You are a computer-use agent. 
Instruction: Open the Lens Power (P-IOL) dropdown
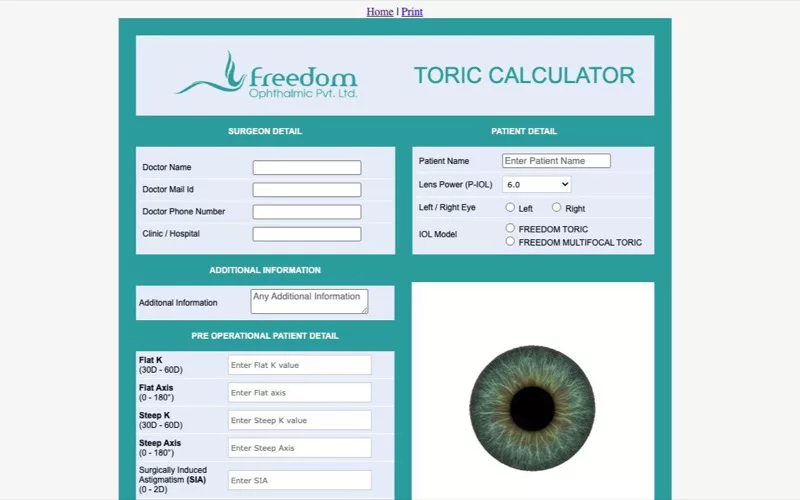pos(537,185)
